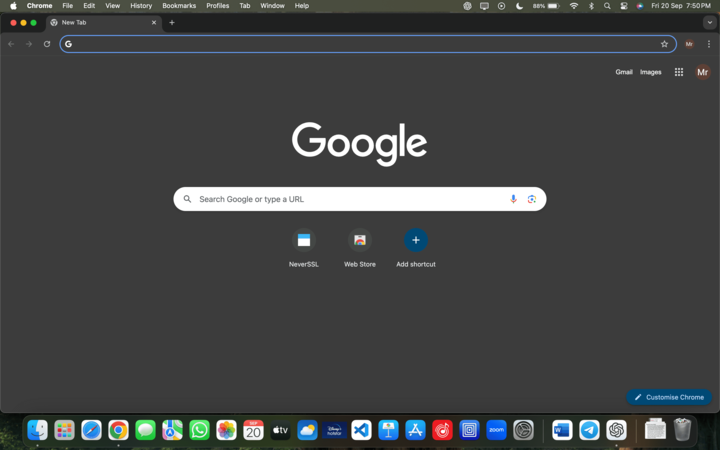
Task: Expand the tab search dropdown arrow
Action: [x=709, y=22]
